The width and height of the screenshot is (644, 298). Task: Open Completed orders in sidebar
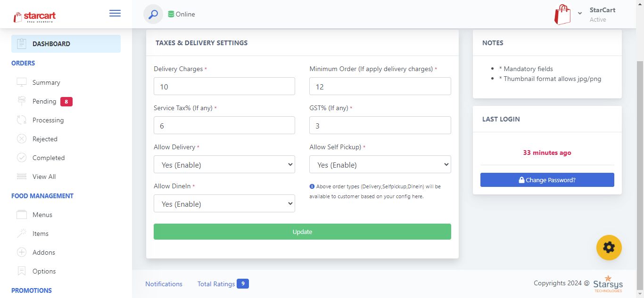[x=48, y=158]
